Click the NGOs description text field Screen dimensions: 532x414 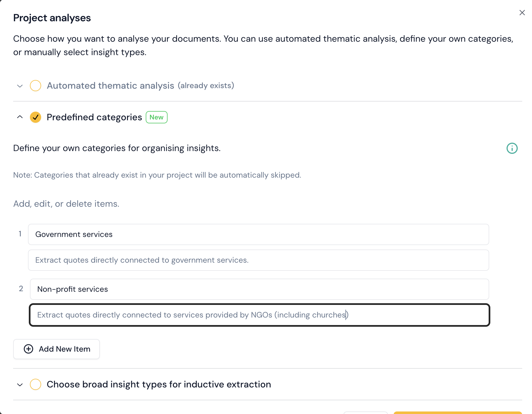click(259, 315)
